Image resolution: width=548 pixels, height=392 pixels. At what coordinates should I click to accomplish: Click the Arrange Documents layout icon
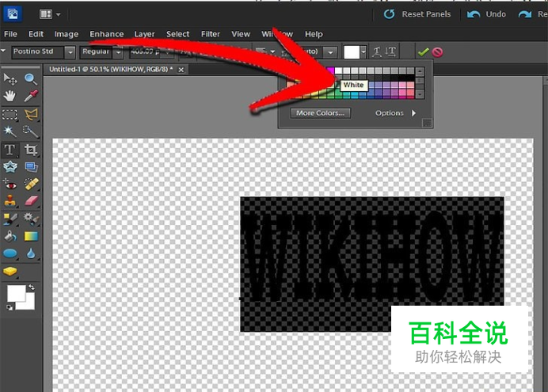pyautogui.click(x=46, y=14)
